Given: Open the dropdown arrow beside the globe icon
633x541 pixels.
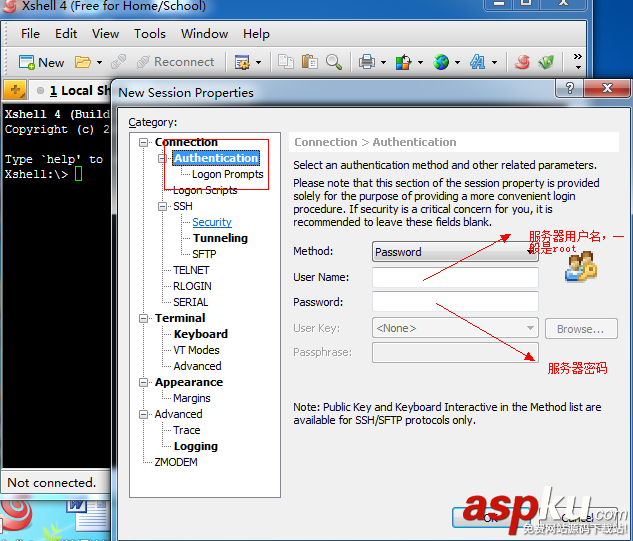Looking at the screenshot, I should tap(457, 63).
